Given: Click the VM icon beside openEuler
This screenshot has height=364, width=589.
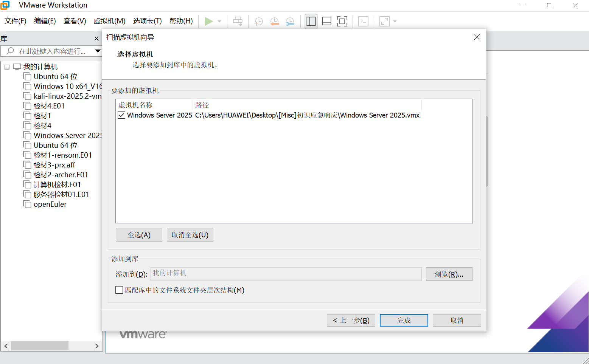Looking at the screenshot, I should pos(27,204).
